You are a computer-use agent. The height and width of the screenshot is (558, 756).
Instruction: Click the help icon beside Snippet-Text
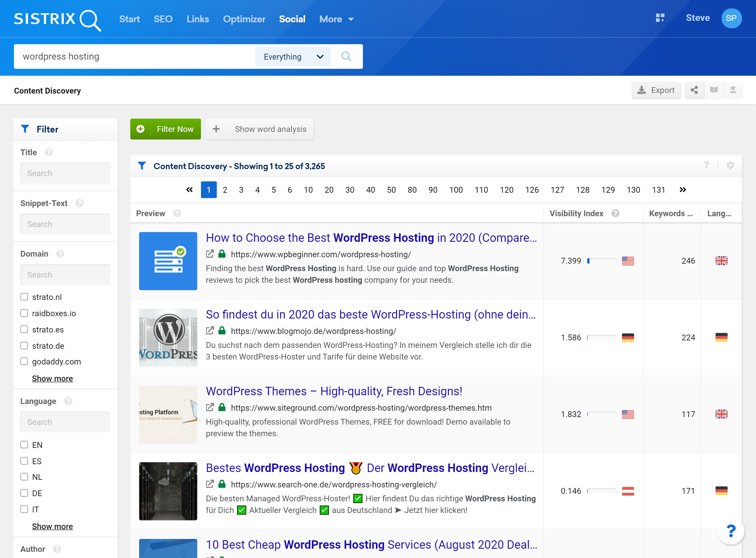pyautogui.click(x=79, y=203)
